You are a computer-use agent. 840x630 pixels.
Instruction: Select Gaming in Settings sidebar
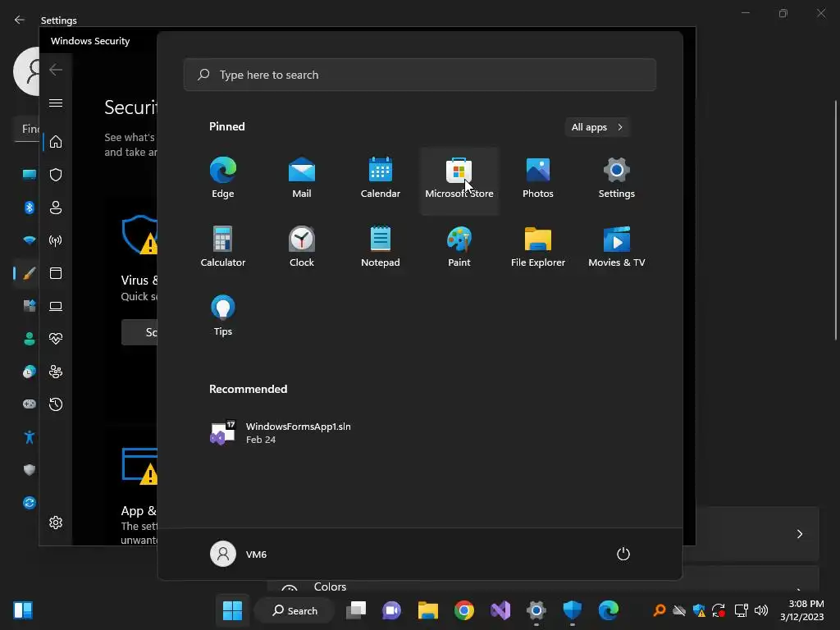tap(29, 404)
